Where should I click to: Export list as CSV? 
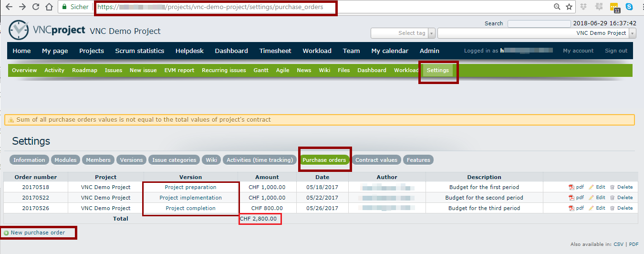point(618,244)
